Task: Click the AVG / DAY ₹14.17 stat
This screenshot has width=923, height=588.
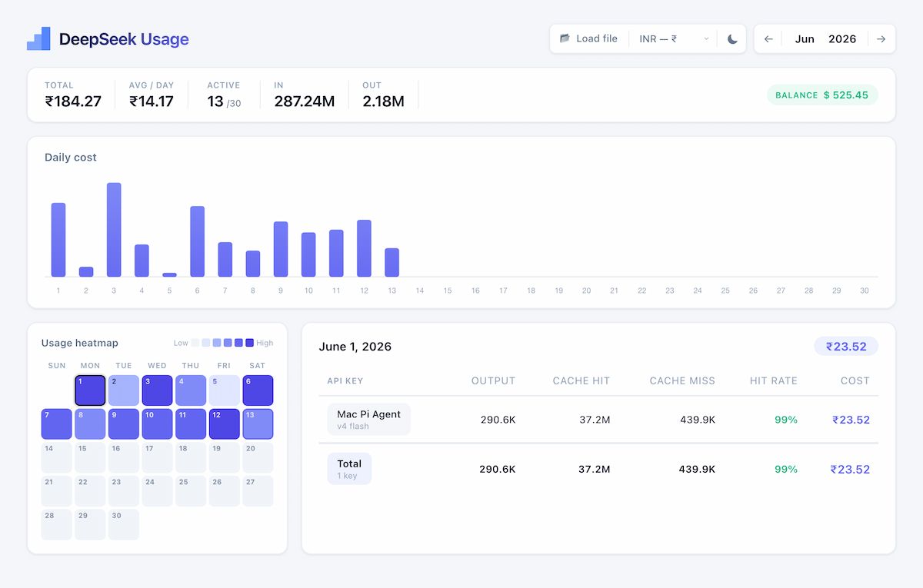Action: point(152,95)
